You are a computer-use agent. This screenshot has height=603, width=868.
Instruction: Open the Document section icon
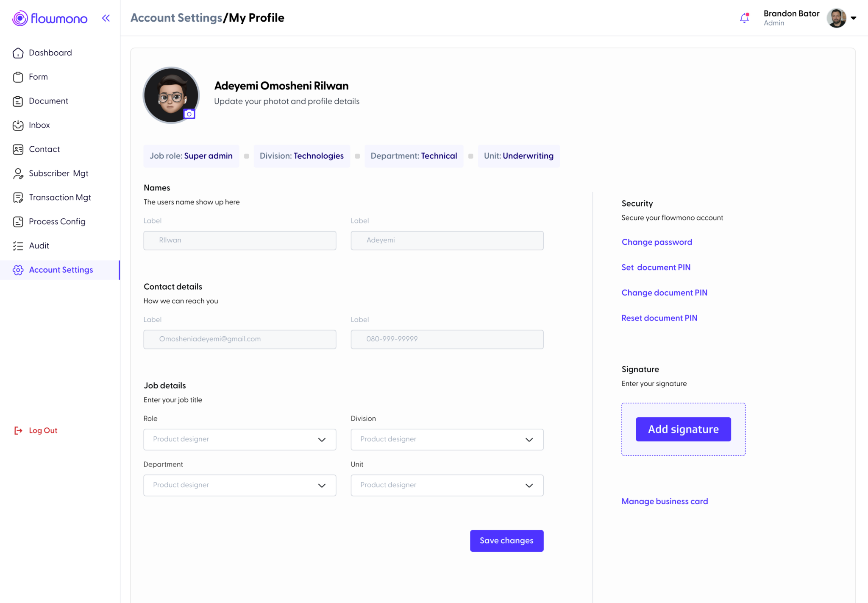click(18, 101)
